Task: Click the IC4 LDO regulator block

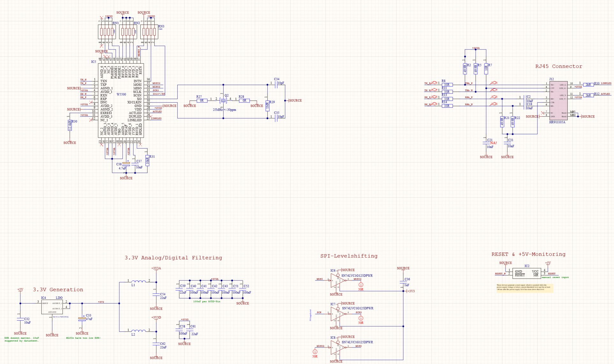Action: coord(52,307)
